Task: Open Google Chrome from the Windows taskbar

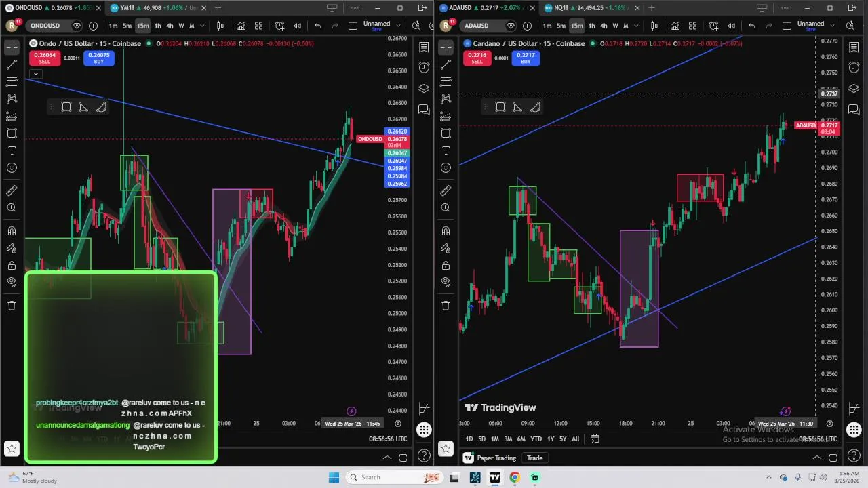Action: pos(515,477)
